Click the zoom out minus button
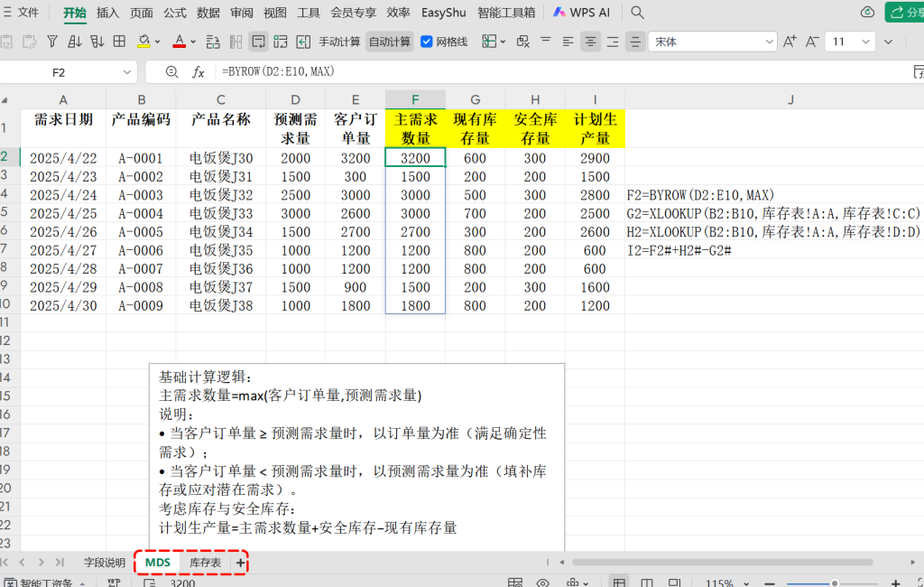This screenshot has height=587, width=924. click(769, 582)
